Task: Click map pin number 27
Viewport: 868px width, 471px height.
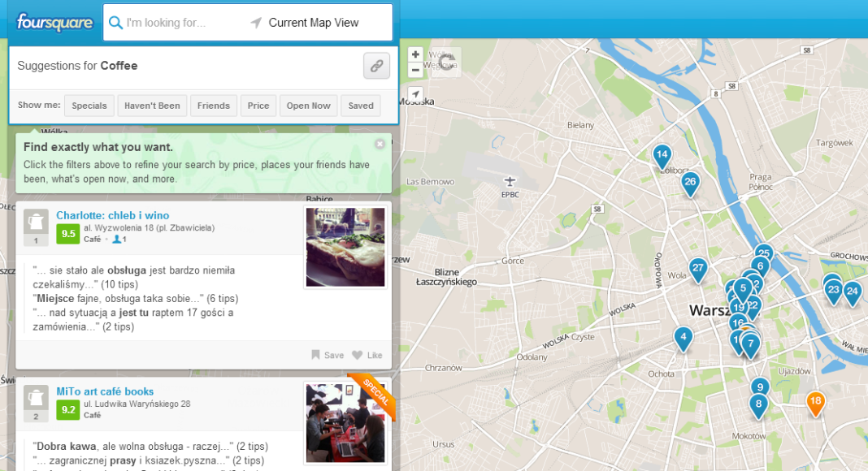Action: [x=698, y=270]
